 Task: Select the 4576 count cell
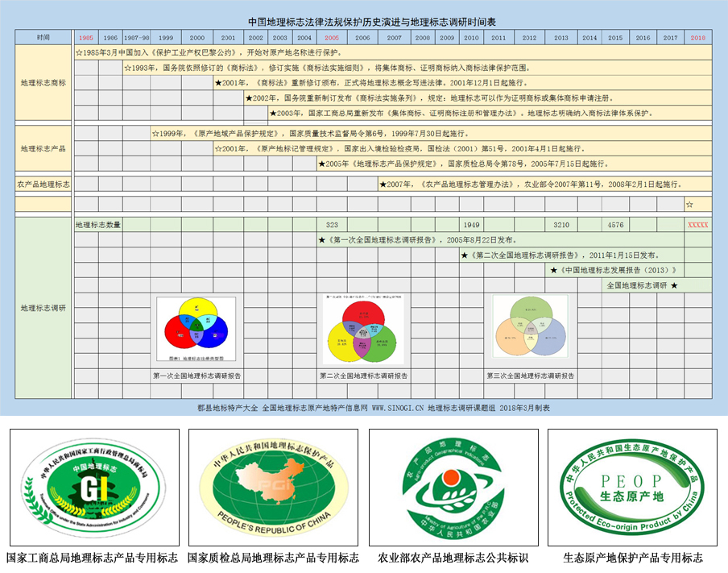pos(615,225)
